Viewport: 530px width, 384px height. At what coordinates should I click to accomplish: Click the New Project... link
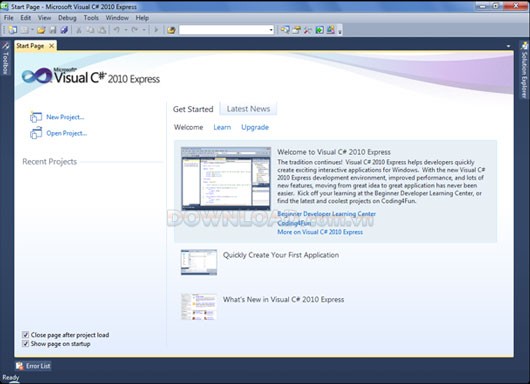click(65, 117)
